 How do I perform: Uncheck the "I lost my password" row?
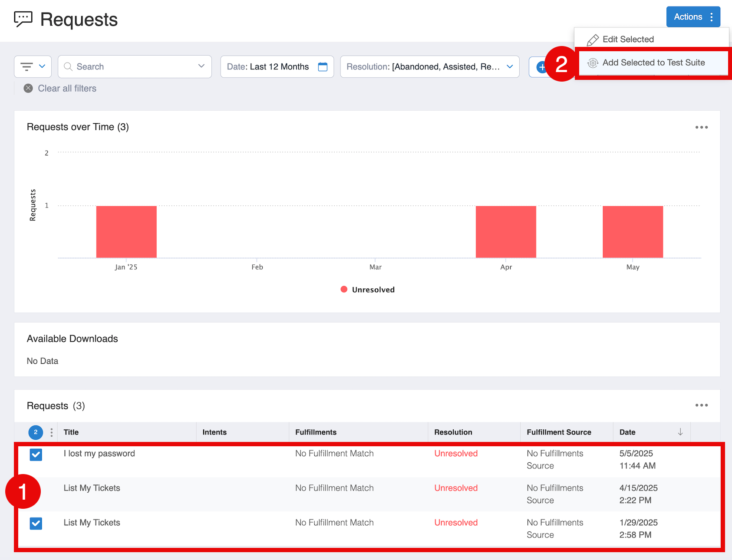[x=36, y=455]
